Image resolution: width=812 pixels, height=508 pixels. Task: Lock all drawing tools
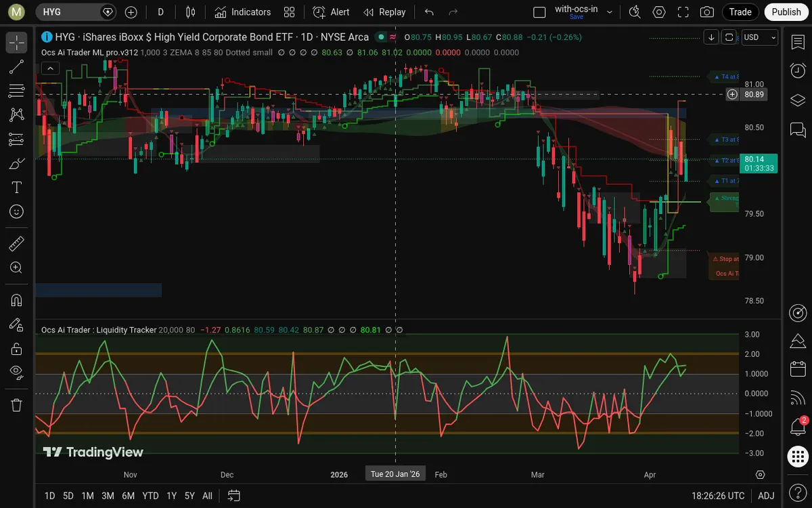17,349
